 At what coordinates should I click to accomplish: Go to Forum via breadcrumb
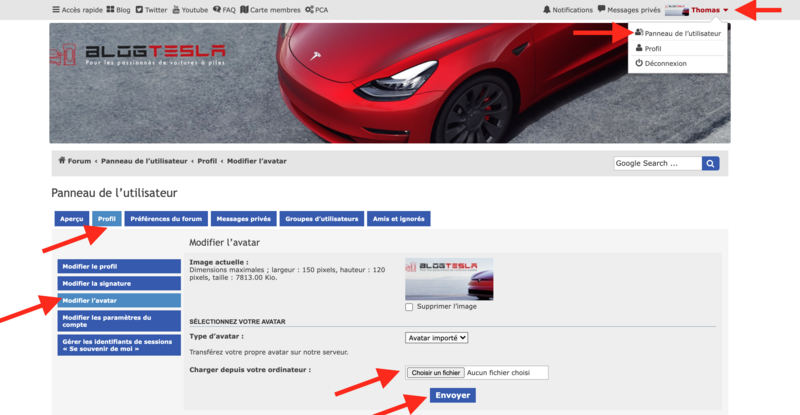pyautogui.click(x=74, y=161)
